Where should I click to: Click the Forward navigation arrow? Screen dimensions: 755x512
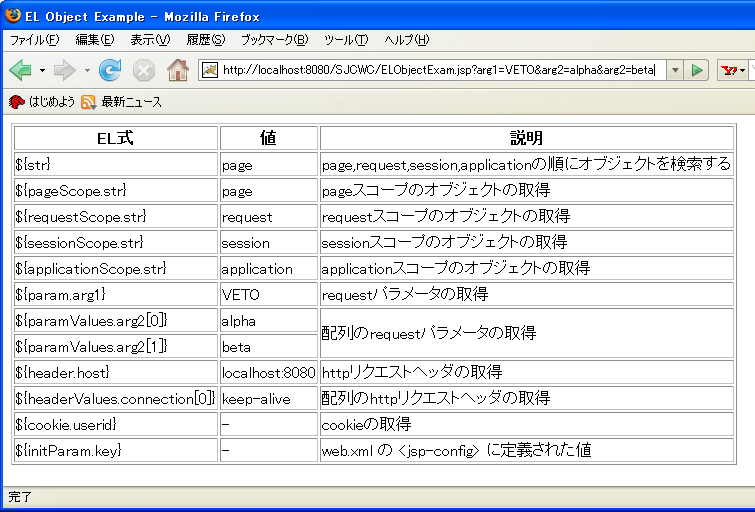pos(64,70)
